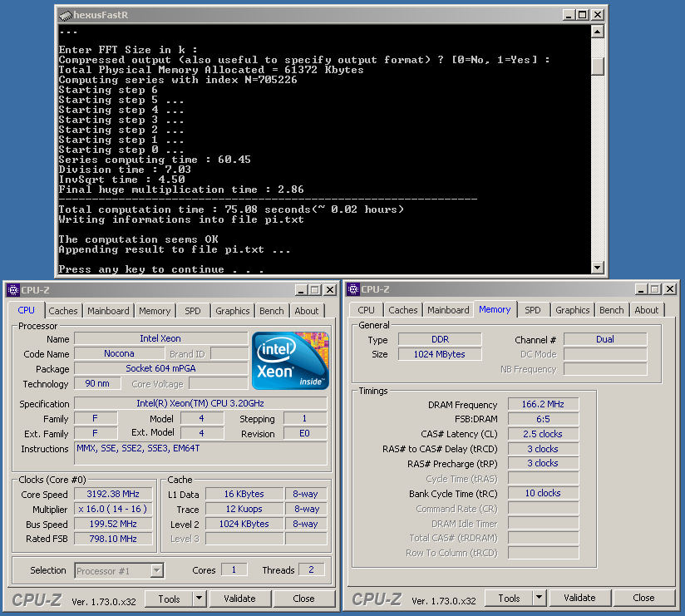Click the Package field Socket 604 mPGA

click(160, 368)
